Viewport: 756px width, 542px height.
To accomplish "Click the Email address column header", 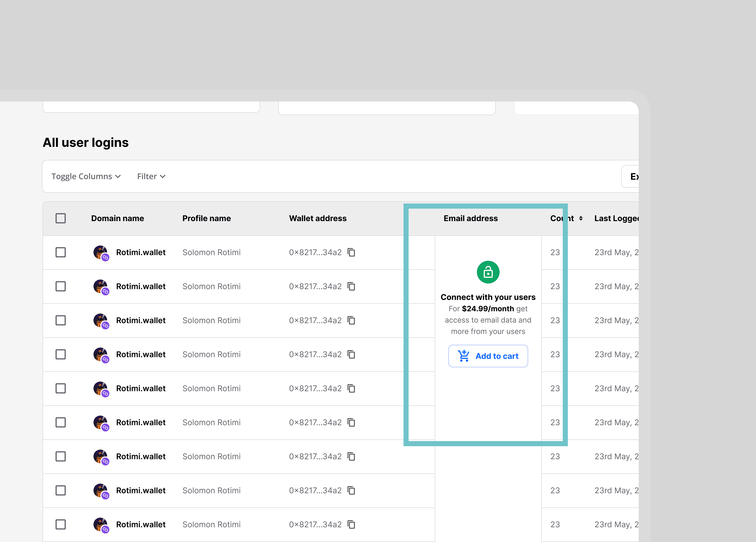I will pyautogui.click(x=470, y=219).
